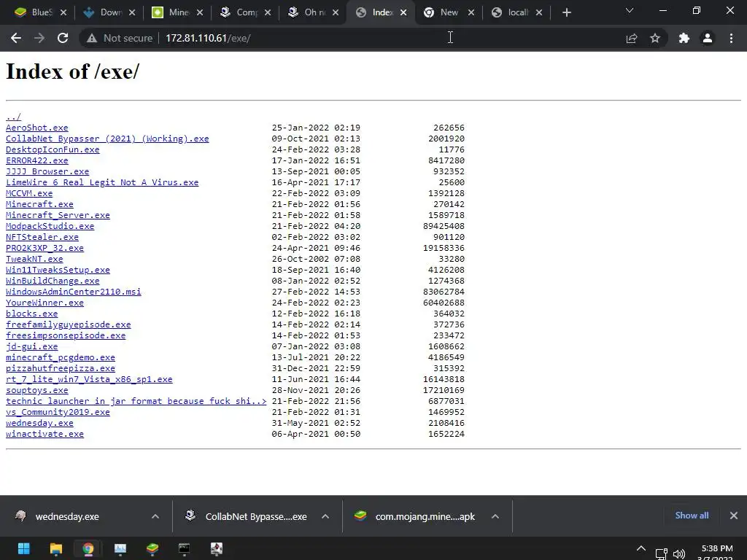Expand options for CollabNet Bypasse download

(x=325, y=516)
